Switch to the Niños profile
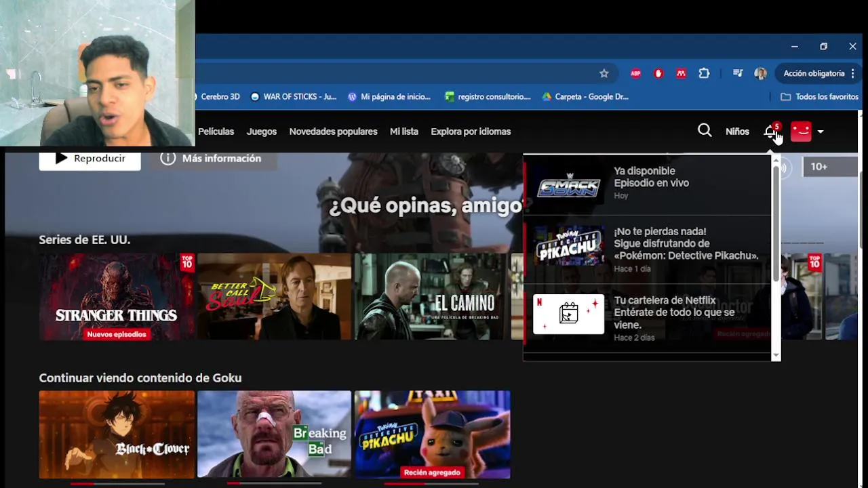The height and width of the screenshot is (488, 868). tap(737, 131)
